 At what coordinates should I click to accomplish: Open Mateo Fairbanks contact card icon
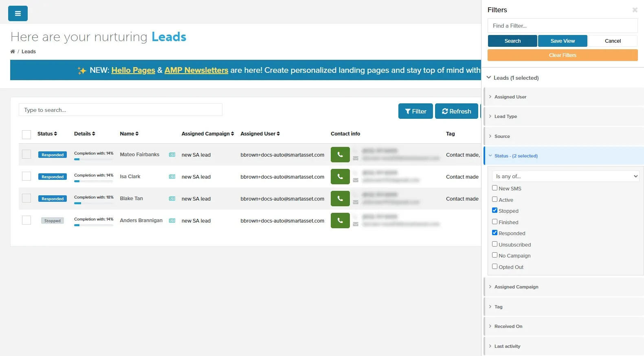click(172, 155)
